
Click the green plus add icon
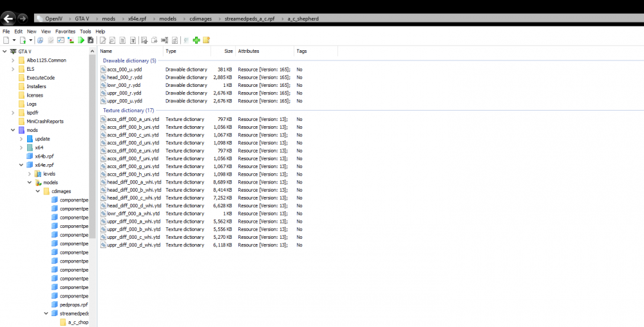(196, 40)
